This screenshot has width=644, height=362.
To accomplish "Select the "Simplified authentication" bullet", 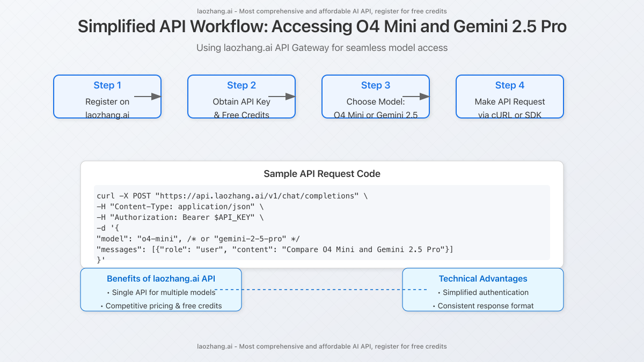I will [483, 292].
